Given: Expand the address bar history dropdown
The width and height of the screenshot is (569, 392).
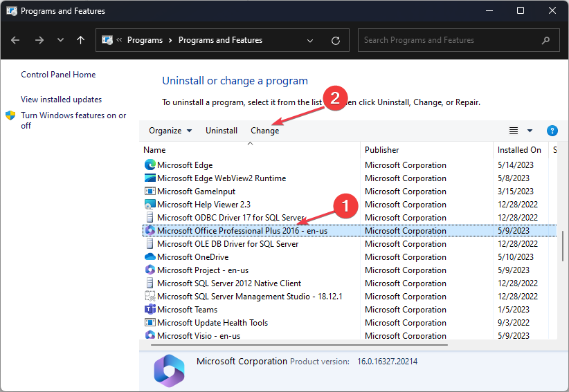Looking at the screenshot, I should point(310,41).
